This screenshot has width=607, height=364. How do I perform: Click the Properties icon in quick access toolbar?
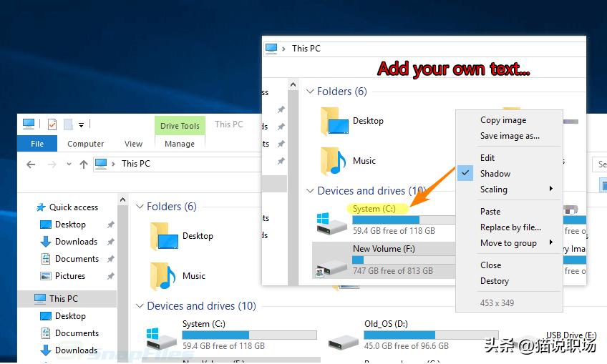coord(52,124)
